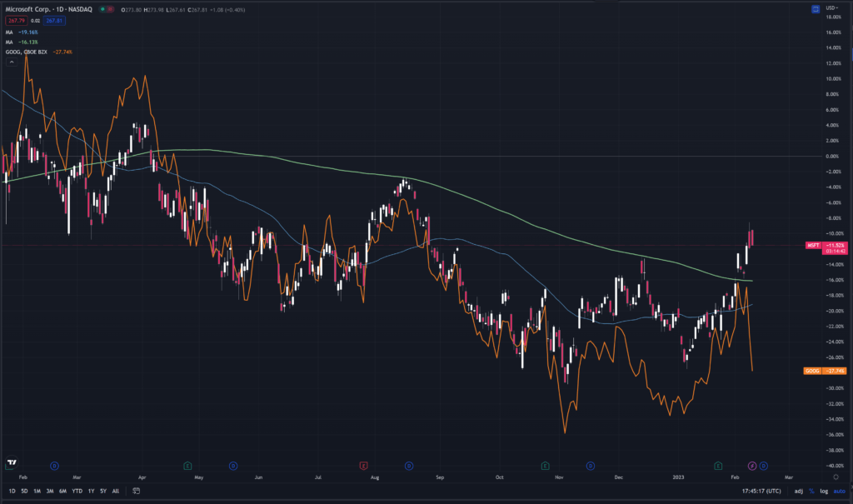Image resolution: width=853 pixels, height=504 pixels.
Task: Select the All date range
Action: (x=115, y=491)
